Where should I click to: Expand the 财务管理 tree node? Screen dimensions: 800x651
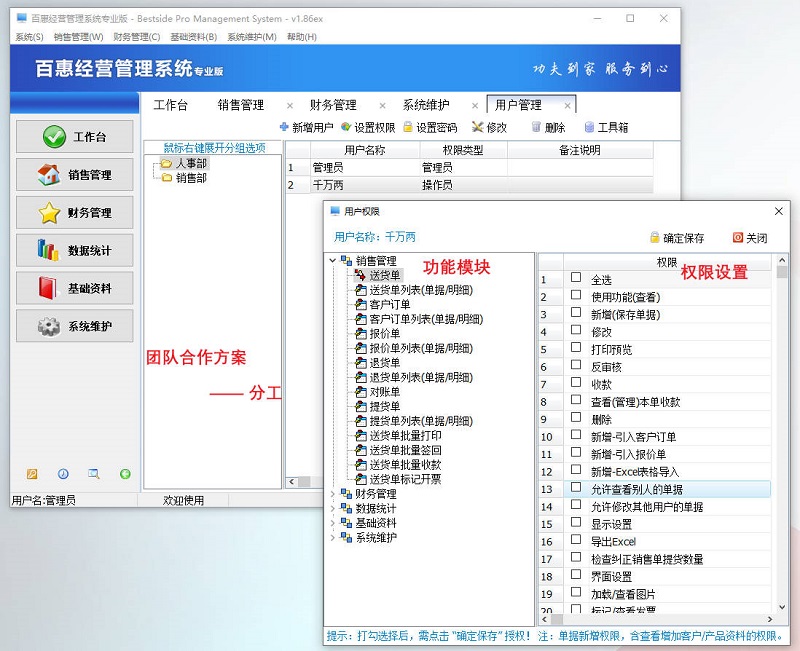(333, 494)
